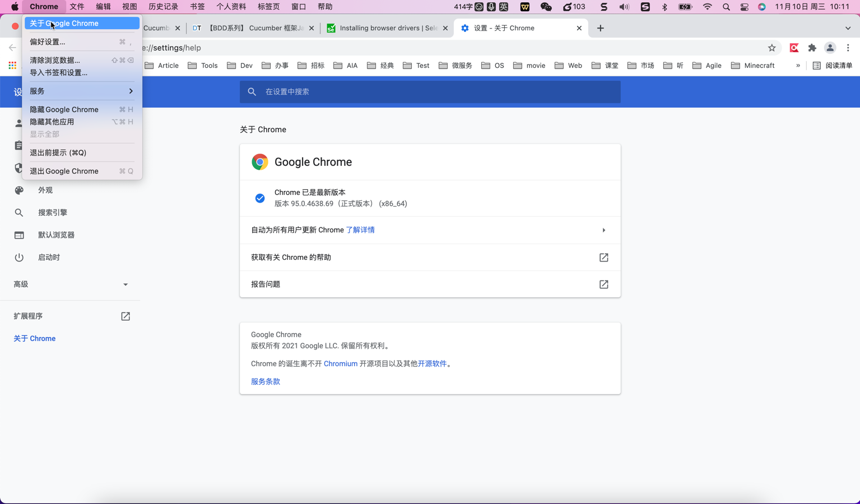Open the 帮助 menu
Image resolution: width=860 pixels, height=504 pixels.
pyautogui.click(x=325, y=7)
